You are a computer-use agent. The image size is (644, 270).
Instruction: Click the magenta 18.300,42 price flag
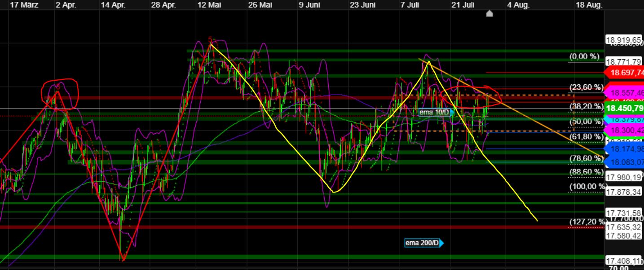coord(624,131)
